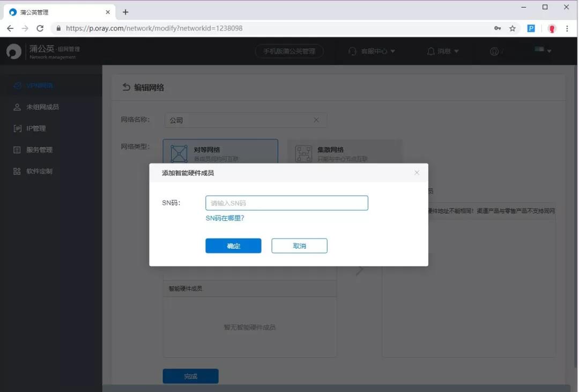
Task: Open the Chrome three-dot menu
Action: pyautogui.click(x=567, y=28)
